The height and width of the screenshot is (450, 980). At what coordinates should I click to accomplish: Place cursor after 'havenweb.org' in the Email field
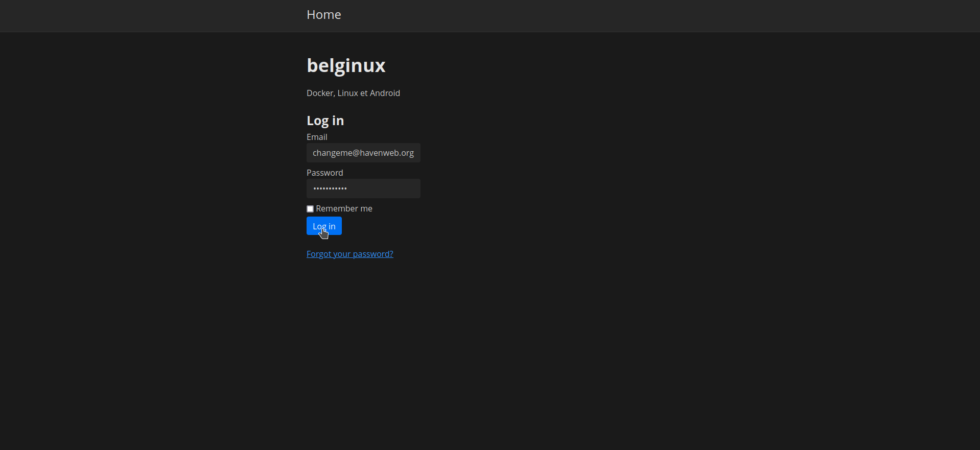pos(416,153)
